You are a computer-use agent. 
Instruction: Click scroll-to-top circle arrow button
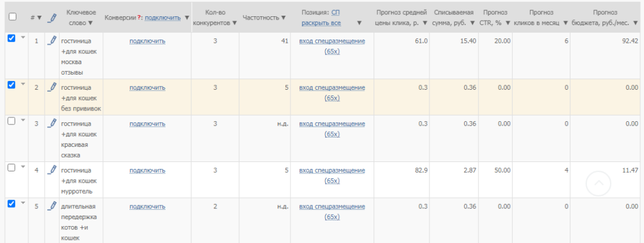tap(599, 183)
